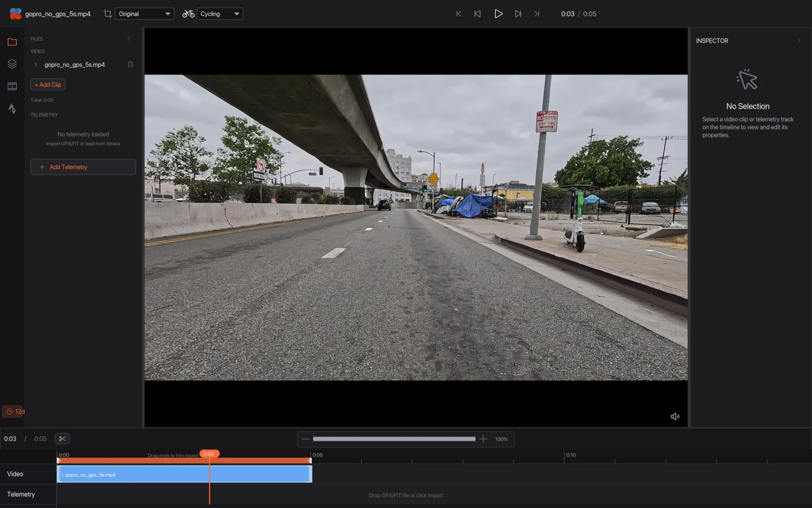Click the cycling bike icon
812x508 pixels.
point(188,14)
